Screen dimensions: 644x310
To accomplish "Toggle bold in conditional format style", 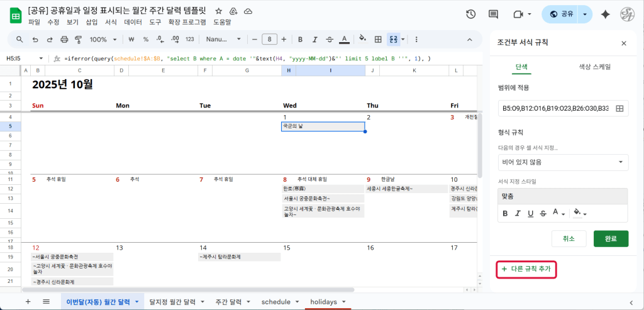I will click(x=505, y=213).
